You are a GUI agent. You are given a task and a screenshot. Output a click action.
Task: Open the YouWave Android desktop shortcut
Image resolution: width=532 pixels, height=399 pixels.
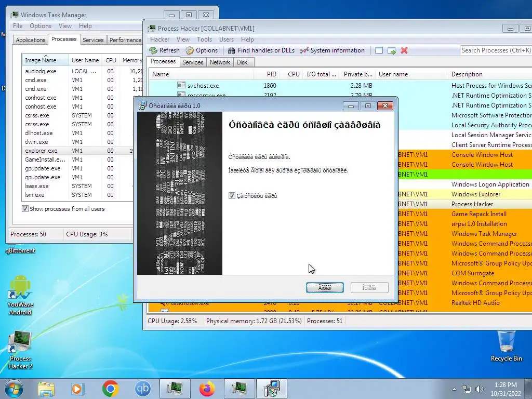pyautogui.click(x=20, y=295)
